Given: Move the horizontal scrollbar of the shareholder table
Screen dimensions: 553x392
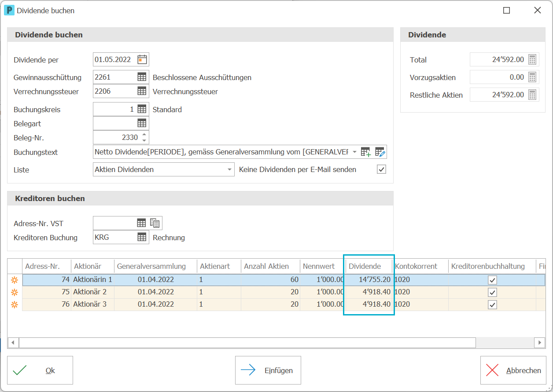Looking at the screenshot, I should [247, 342].
